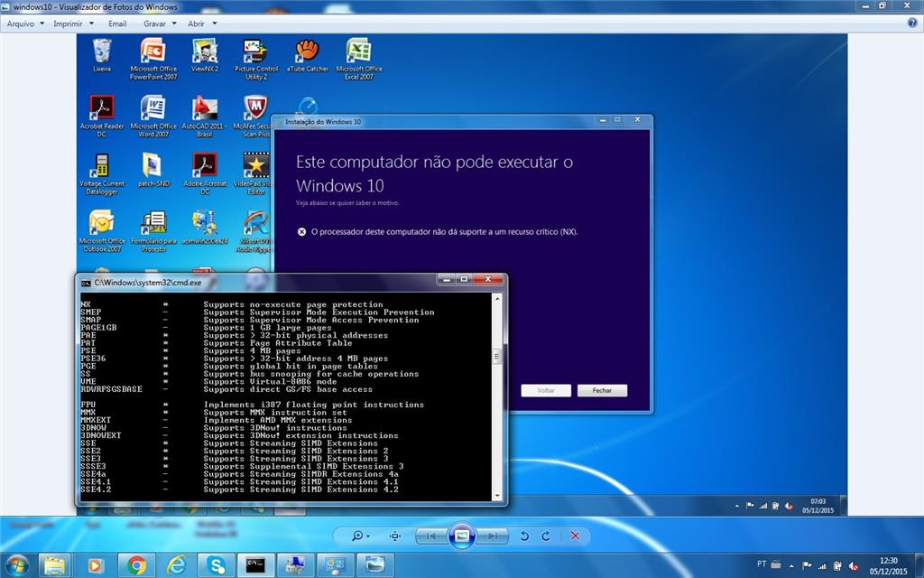Launch Windows Media Player from taskbar
Screen dimensions: 924x578
95,565
